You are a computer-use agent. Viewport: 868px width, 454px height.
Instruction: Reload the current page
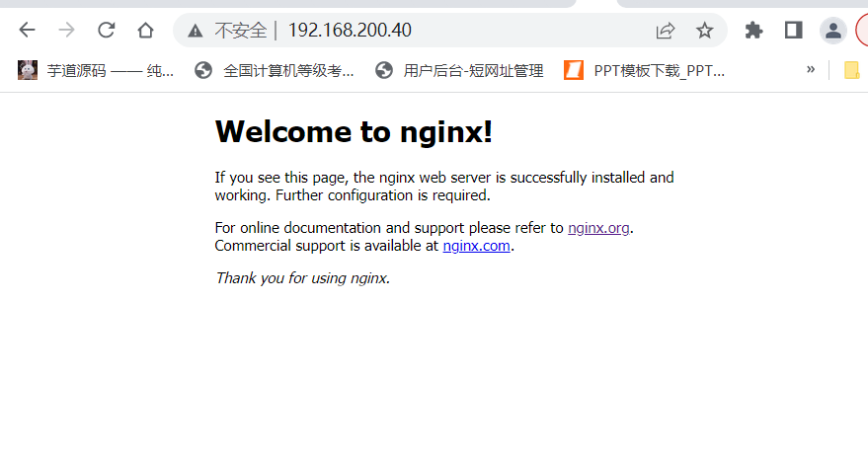coord(106,30)
